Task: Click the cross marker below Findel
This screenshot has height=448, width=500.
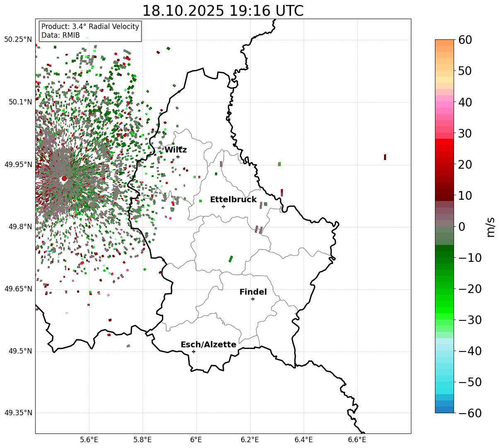Action: tap(253, 299)
